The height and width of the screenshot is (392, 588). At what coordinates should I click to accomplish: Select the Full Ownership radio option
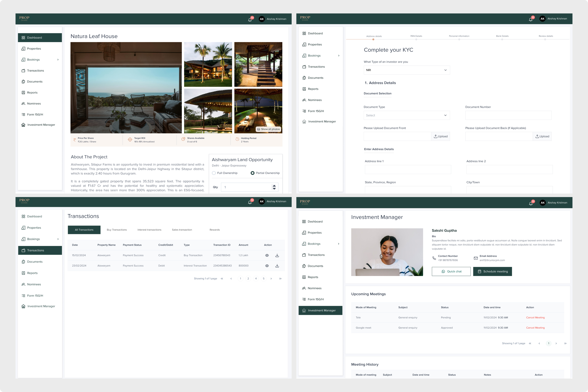214,173
